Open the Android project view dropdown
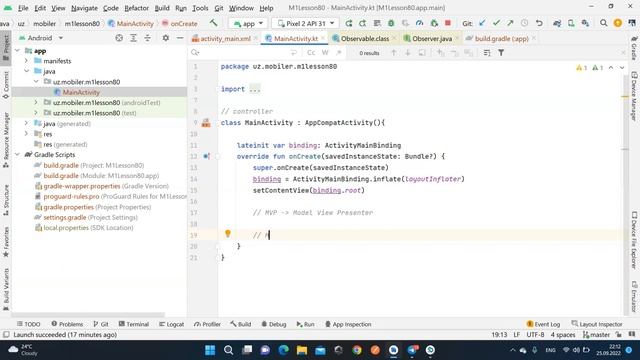Viewport: 640px width, 360px height. [x=41, y=38]
